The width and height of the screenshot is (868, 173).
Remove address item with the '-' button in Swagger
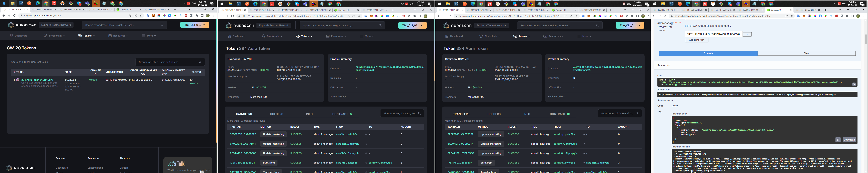coord(747,34)
